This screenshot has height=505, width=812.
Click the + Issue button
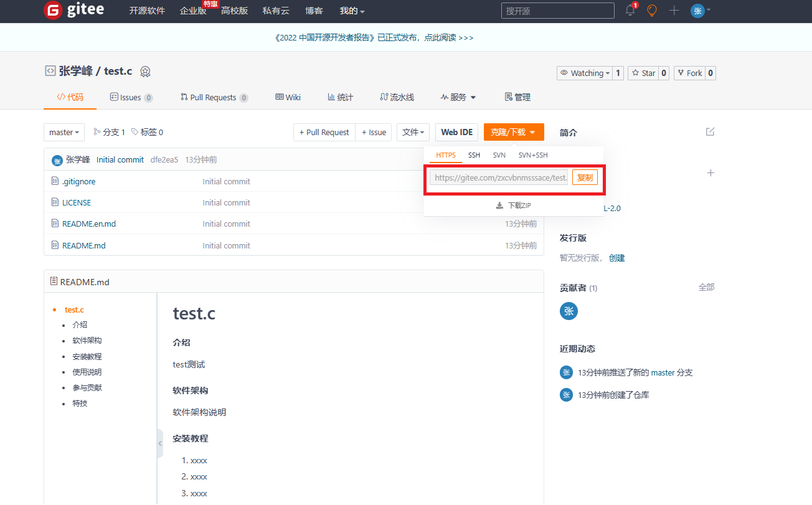(x=374, y=132)
